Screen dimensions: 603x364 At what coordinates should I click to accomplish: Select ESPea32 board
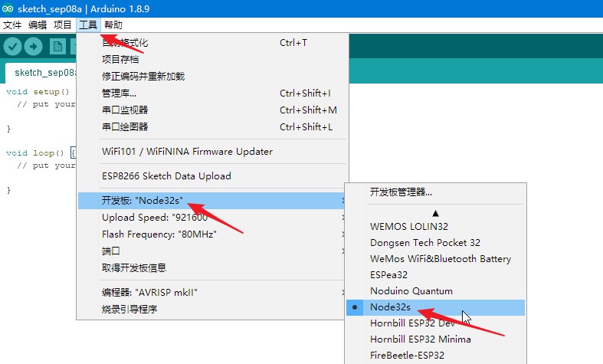pos(435,275)
